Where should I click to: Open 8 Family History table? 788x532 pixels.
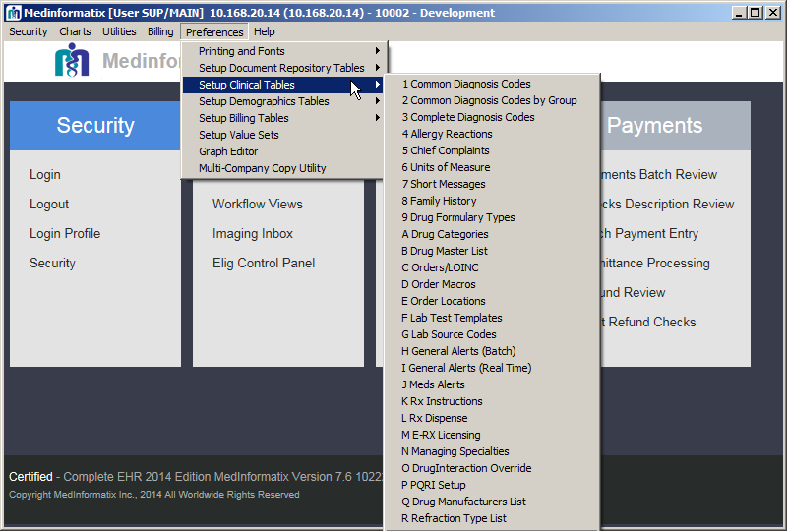click(x=492, y=201)
